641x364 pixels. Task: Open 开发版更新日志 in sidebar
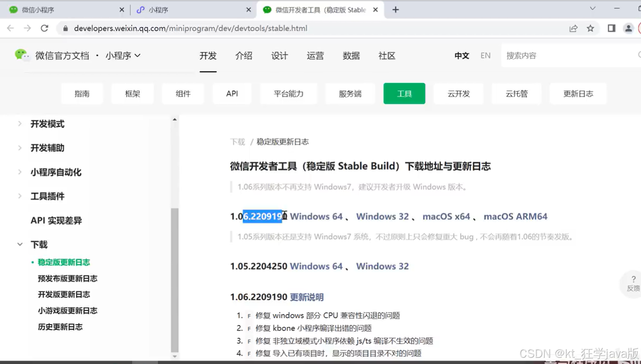(64, 294)
